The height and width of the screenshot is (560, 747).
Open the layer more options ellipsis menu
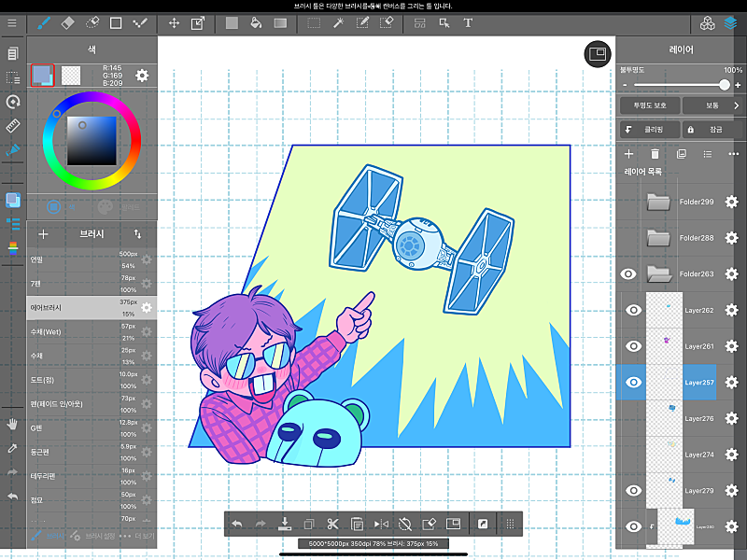[x=733, y=153]
